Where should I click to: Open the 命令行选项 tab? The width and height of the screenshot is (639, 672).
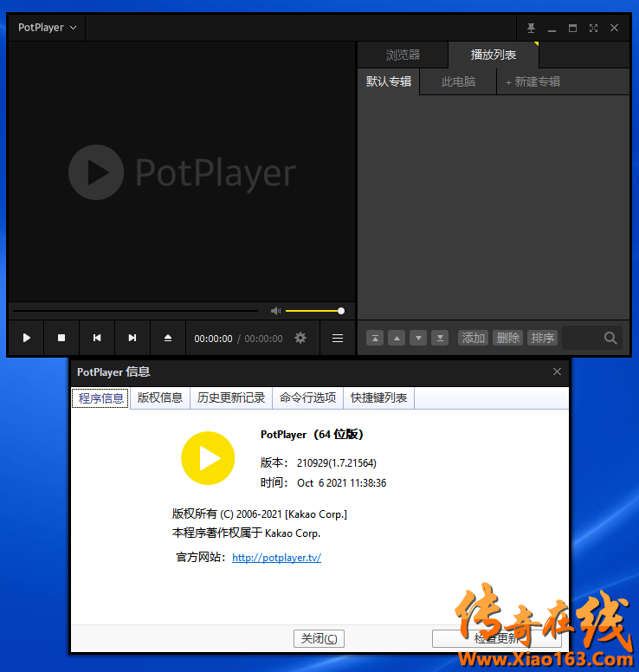307,397
